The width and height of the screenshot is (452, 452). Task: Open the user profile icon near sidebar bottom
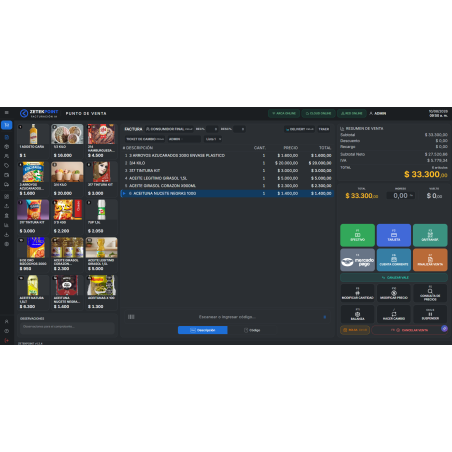pyautogui.click(x=6, y=321)
